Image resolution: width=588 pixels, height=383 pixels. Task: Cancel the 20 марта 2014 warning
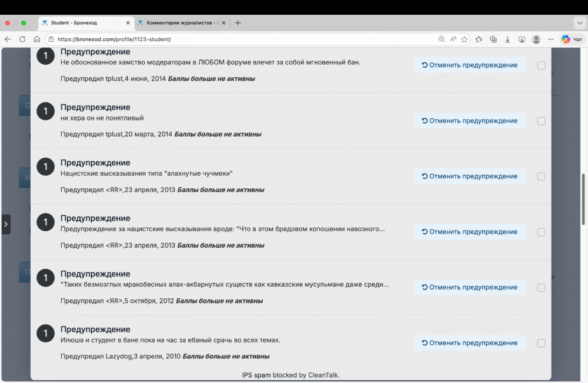pyautogui.click(x=469, y=121)
